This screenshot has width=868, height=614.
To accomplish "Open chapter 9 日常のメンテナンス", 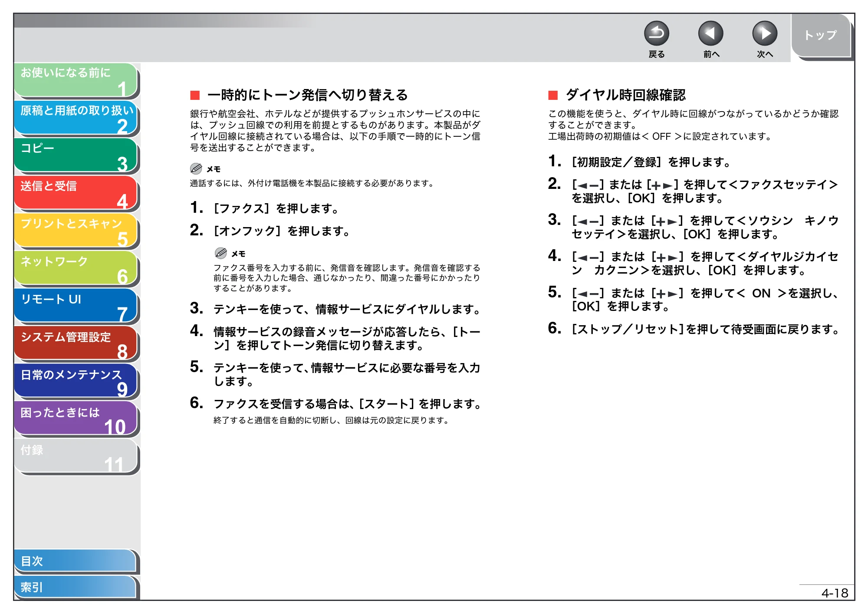I will 76,381.
